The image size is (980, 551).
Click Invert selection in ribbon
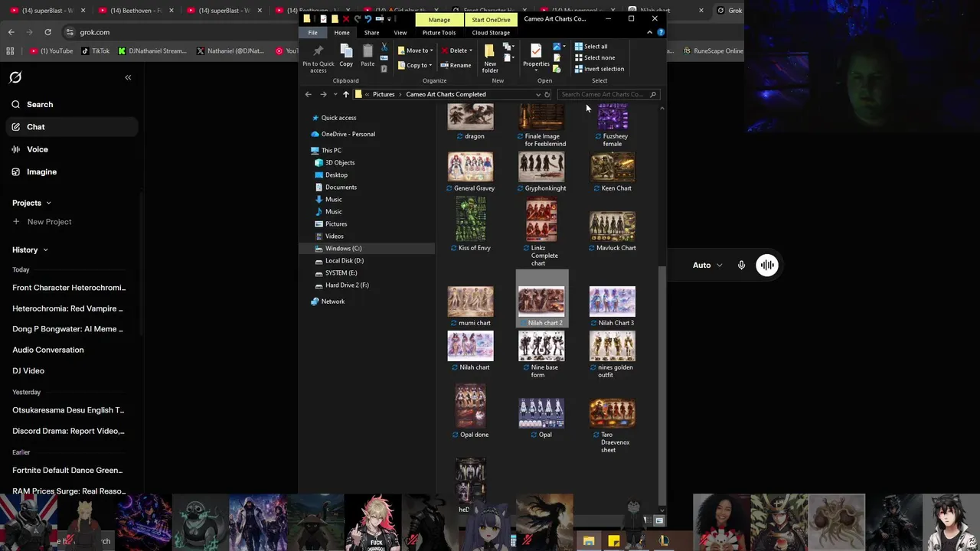[599, 69]
